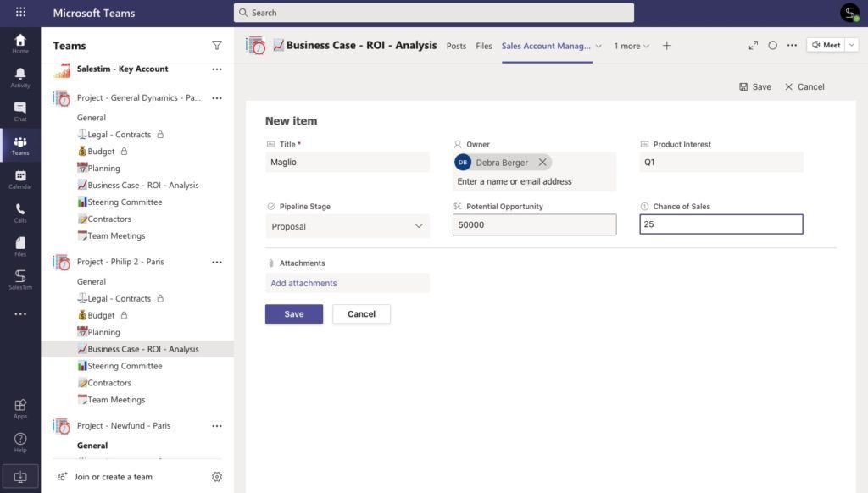Click the Potential Opportunity field
Viewport: 868px width, 493px height.
tap(535, 224)
